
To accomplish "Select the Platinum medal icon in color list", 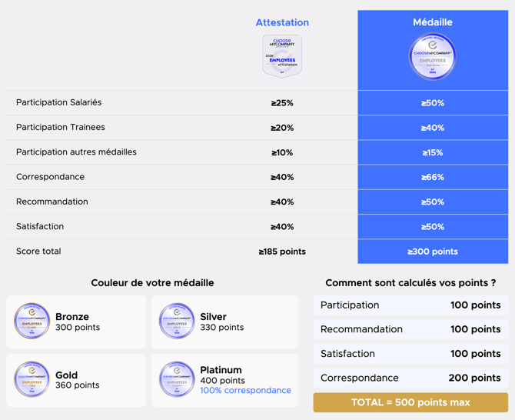I will coord(177,379).
